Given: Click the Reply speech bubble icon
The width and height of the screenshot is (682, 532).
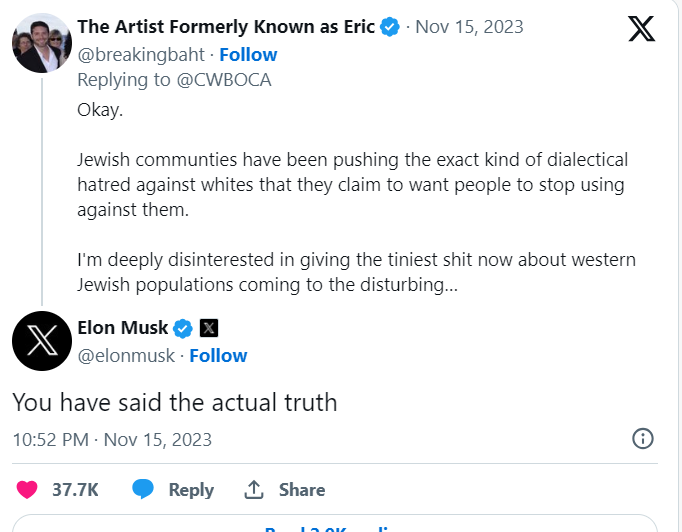Looking at the screenshot, I should click(143, 489).
